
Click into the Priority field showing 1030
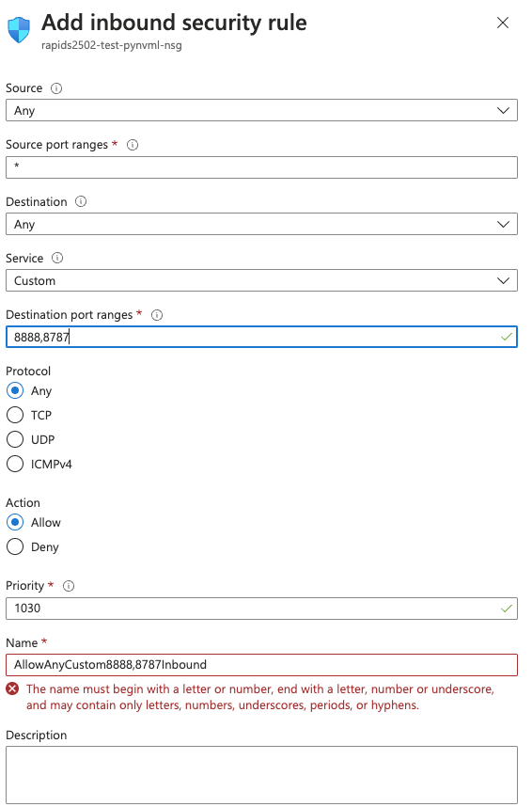[x=261, y=609]
